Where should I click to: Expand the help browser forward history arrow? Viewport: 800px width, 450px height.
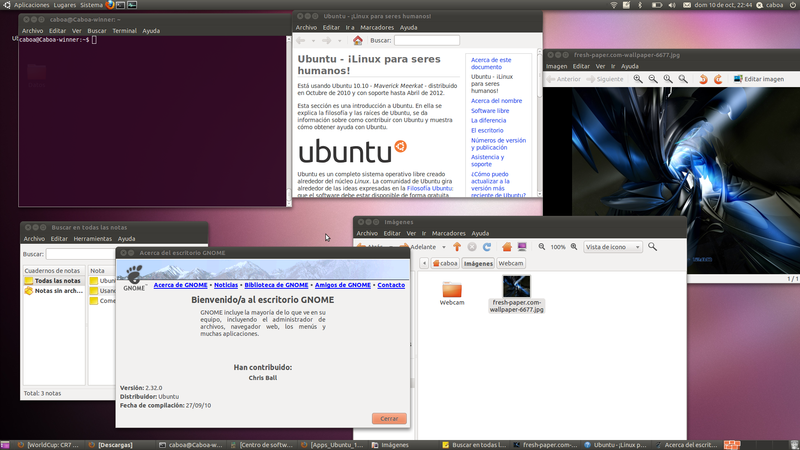point(339,40)
